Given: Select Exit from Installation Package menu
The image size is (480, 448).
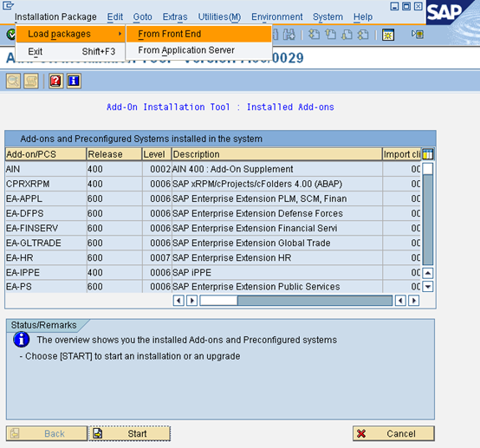Looking at the screenshot, I should click(71, 51).
